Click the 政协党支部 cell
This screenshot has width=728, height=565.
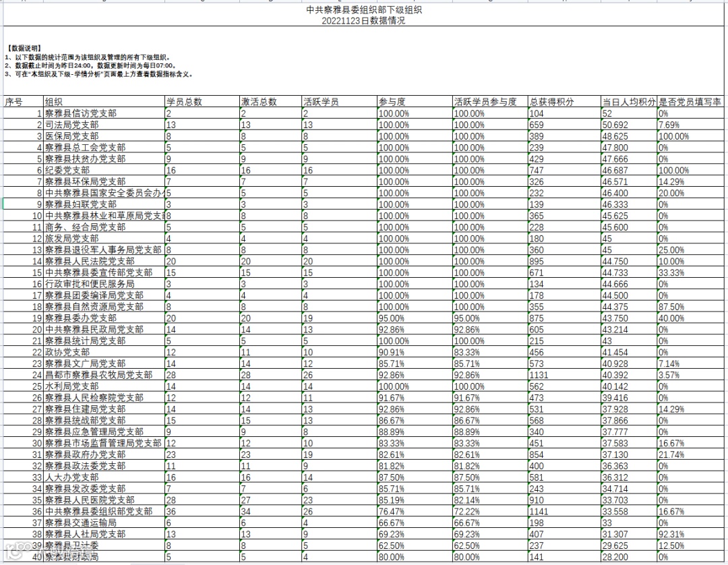click(104, 353)
